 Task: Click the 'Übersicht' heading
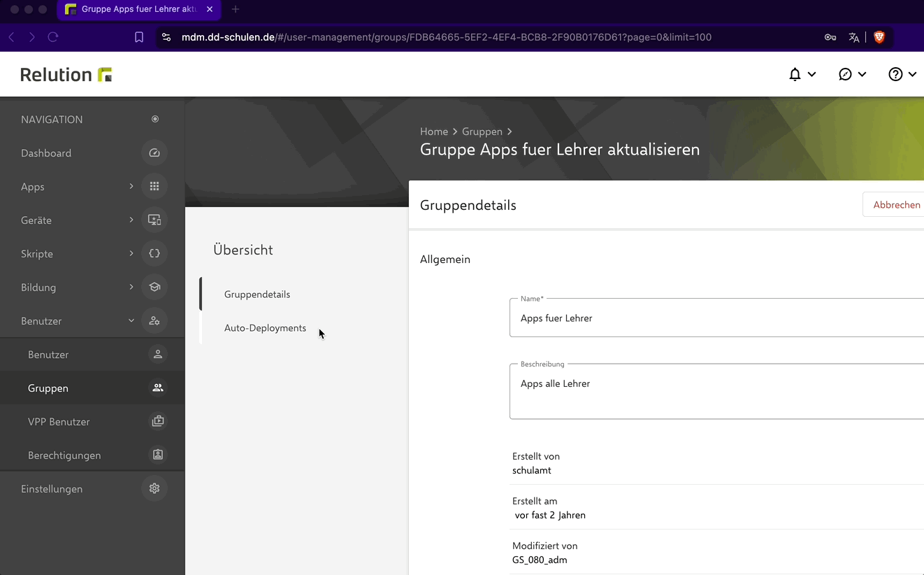[243, 250]
